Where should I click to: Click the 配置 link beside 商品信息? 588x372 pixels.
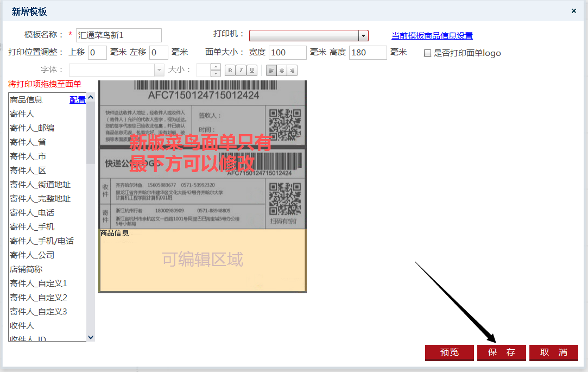[x=77, y=100]
